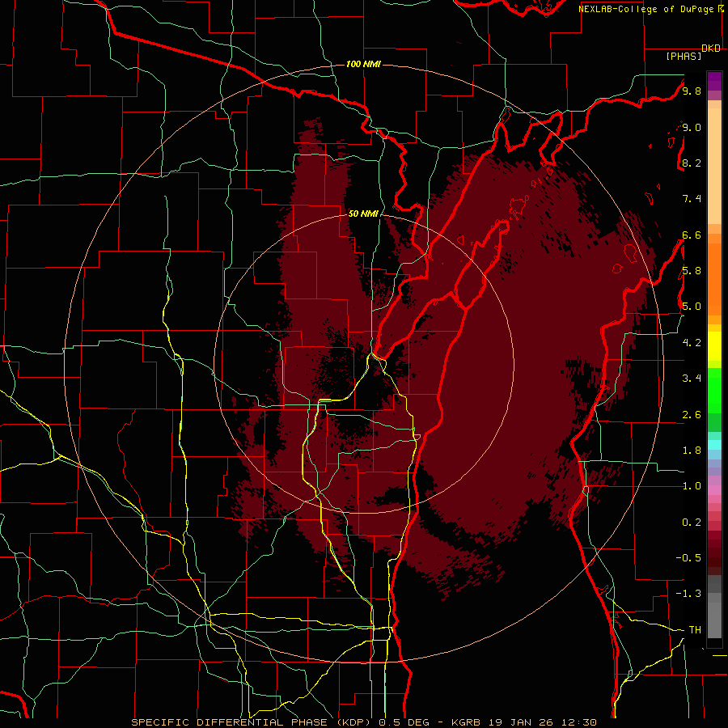728x728 pixels.
Task: Pick the dark red band near -0.5
Action: (714, 557)
